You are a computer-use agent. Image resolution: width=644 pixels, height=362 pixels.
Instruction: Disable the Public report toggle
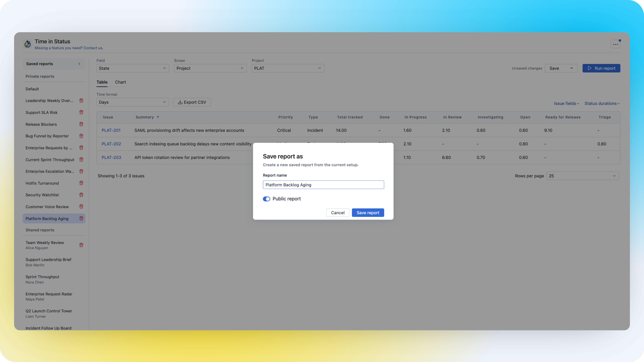tap(266, 199)
